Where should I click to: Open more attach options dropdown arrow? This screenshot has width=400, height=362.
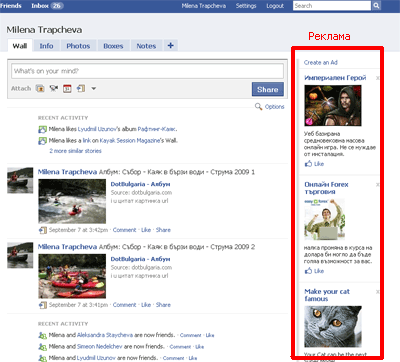94,89
